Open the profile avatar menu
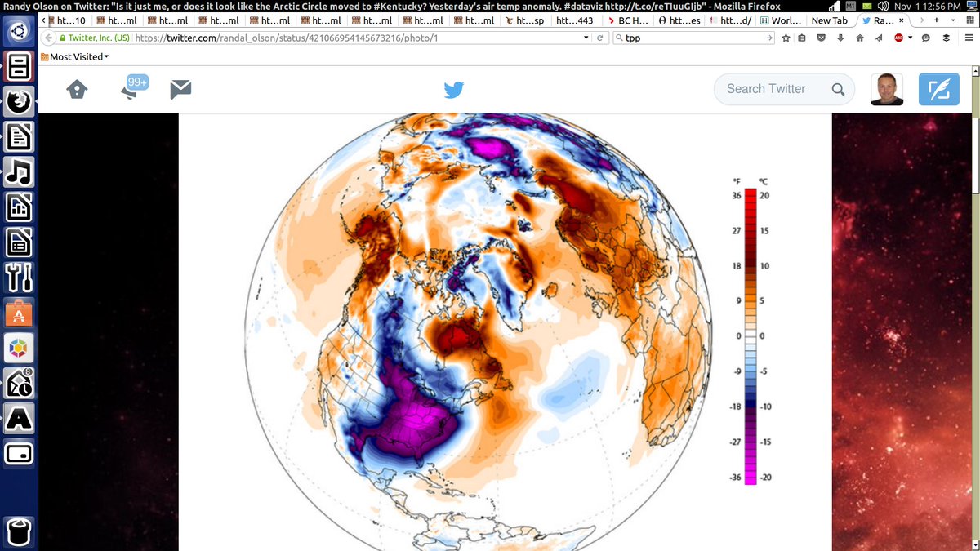This screenshot has width=980, height=551. pos(886,89)
